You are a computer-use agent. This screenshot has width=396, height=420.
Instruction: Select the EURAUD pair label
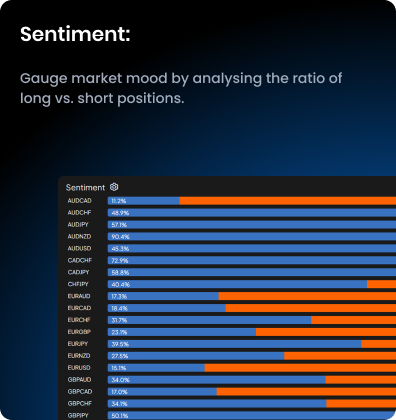pyautogui.click(x=79, y=296)
